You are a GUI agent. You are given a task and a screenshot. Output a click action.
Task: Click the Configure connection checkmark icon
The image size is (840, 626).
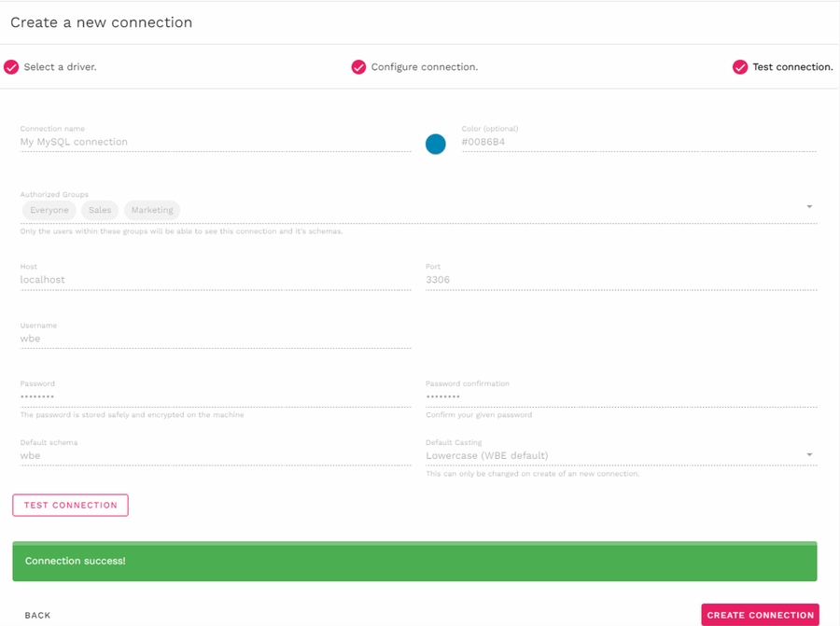[x=358, y=67]
